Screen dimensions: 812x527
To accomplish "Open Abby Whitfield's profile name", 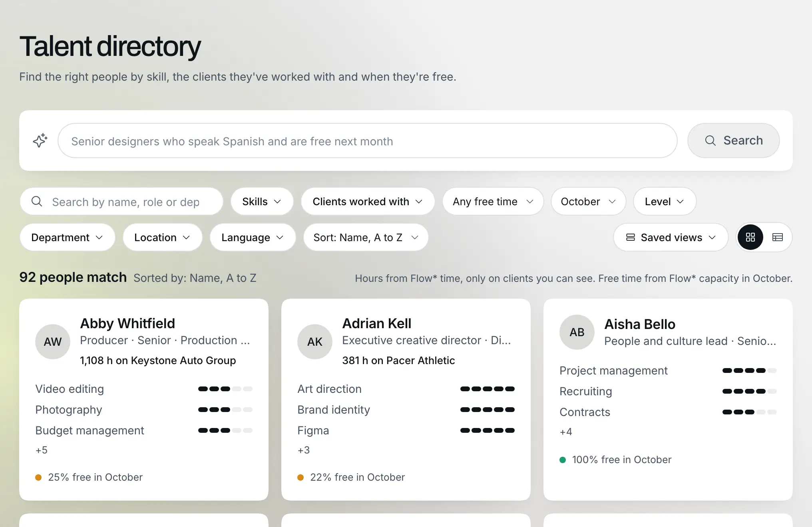I will [x=127, y=323].
